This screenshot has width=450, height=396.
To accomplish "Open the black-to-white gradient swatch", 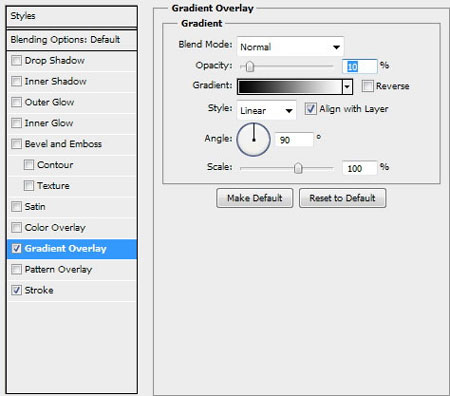I will [290, 87].
